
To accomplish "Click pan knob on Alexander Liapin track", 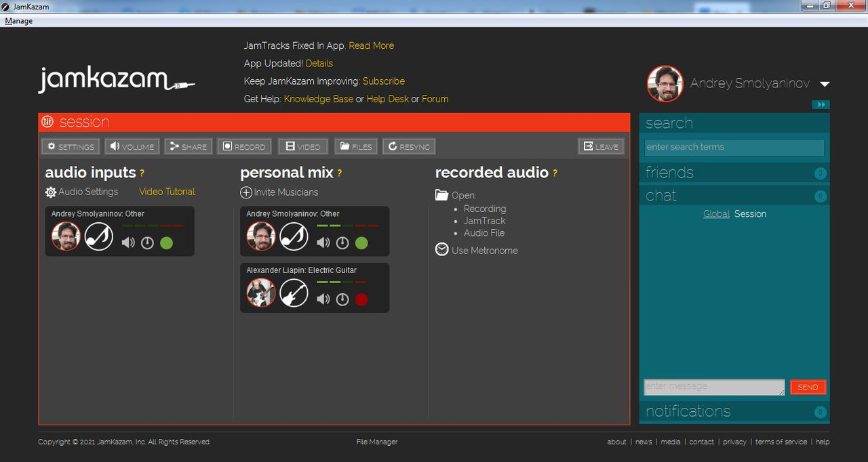I will click(342, 299).
